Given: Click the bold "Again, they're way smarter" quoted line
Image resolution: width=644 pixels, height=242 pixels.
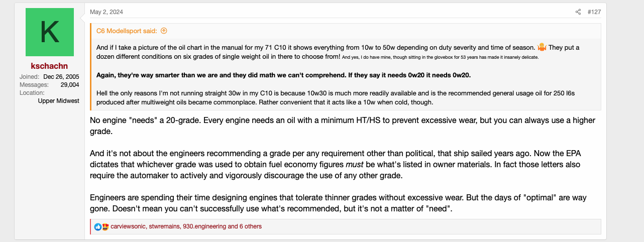Looking at the screenshot, I should point(284,75).
